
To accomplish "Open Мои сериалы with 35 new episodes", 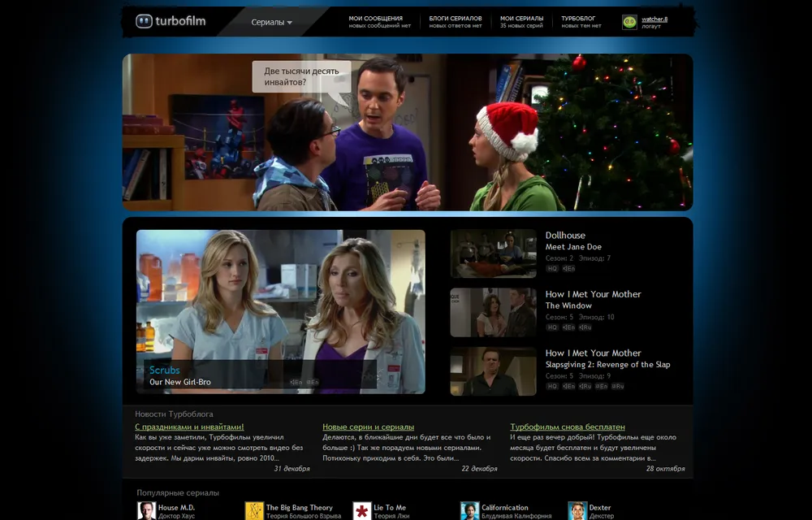I will (x=521, y=22).
